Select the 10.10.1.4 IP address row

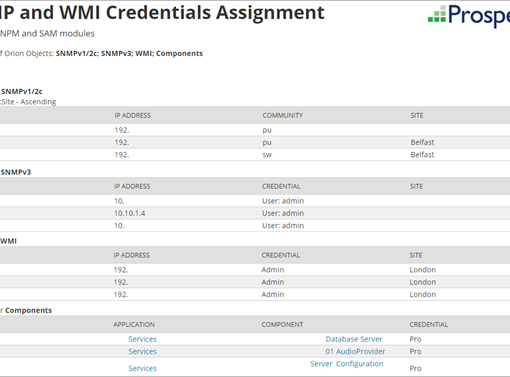[255, 213]
